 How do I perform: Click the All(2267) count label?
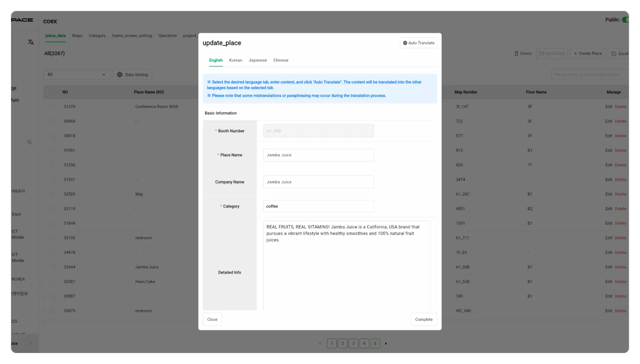(54, 54)
